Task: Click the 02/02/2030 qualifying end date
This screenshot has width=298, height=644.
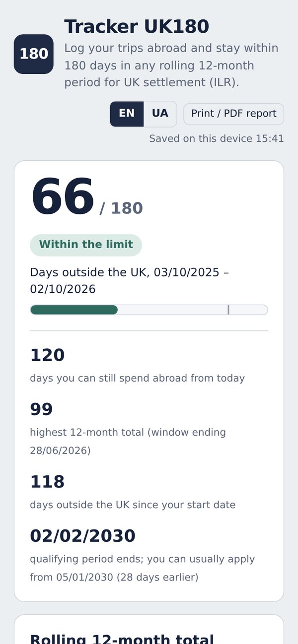Action: pyautogui.click(x=82, y=536)
